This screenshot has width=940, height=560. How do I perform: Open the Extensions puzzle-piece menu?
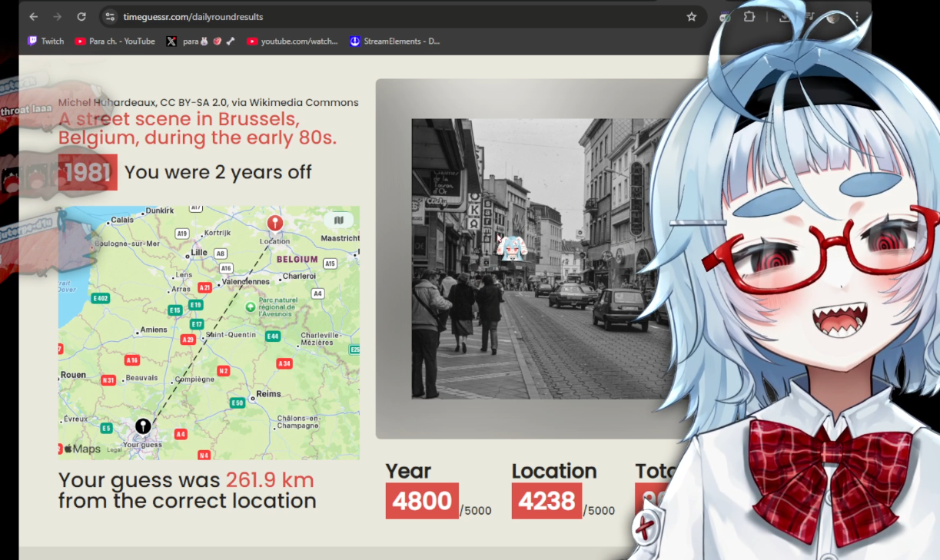tap(749, 17)
